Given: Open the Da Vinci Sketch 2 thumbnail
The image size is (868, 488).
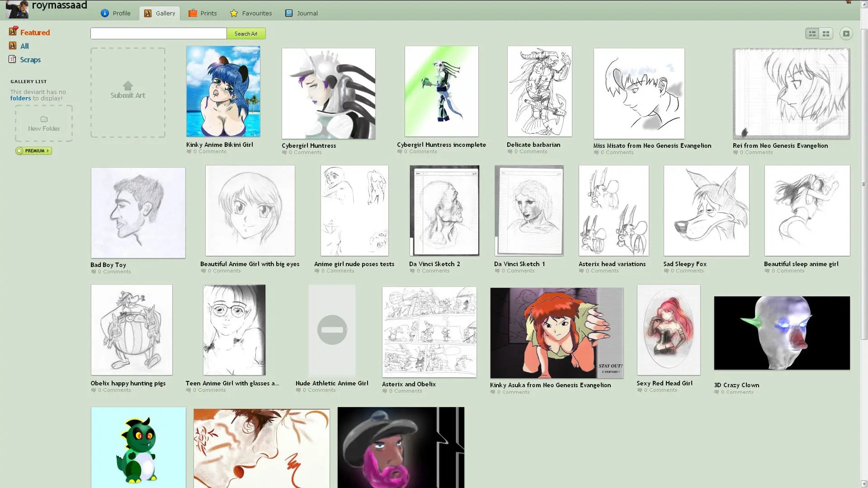Looking at the screenshot, I should coord(444,211).
